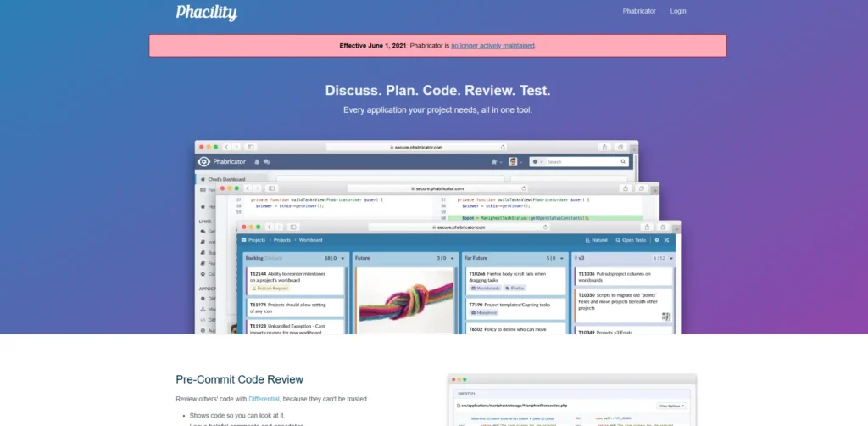
Task: Click the sidebar toggle in the front Workboard window
Action: [x=292, y=227]
